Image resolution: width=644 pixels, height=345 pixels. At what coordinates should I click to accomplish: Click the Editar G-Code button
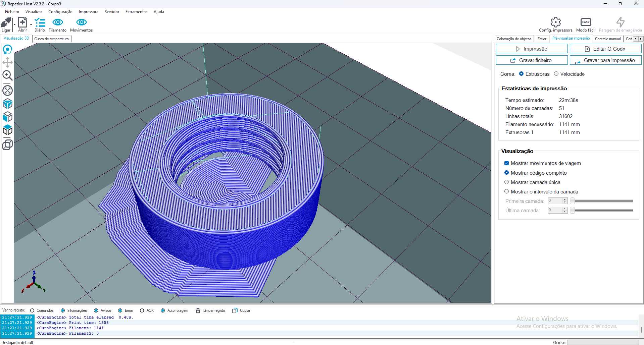(x=605, y=49)
